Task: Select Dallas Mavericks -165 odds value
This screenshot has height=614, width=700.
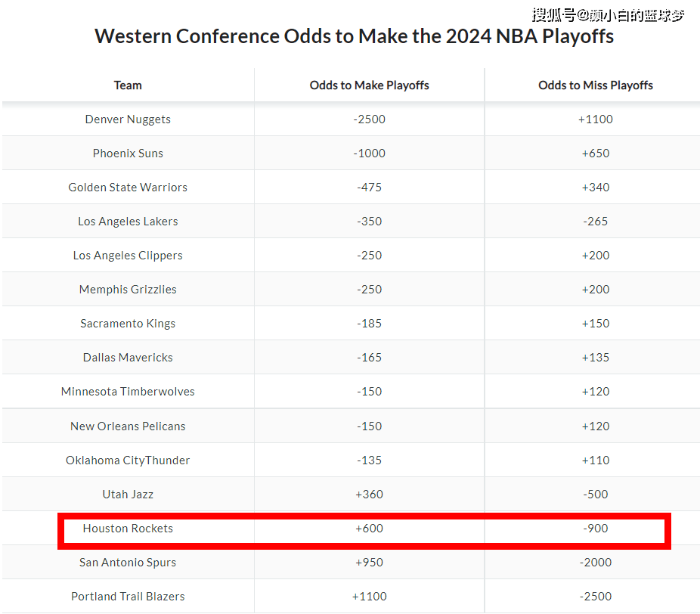Action: (x=369, y=358)
